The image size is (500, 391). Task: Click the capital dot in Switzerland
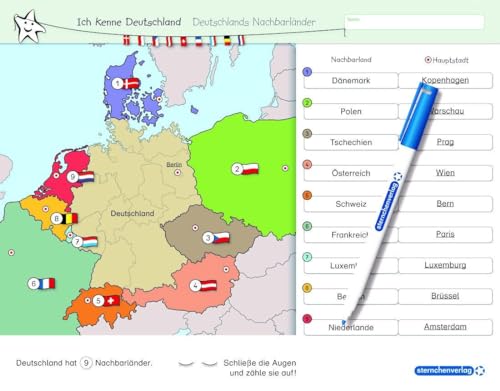coord(87,300)
